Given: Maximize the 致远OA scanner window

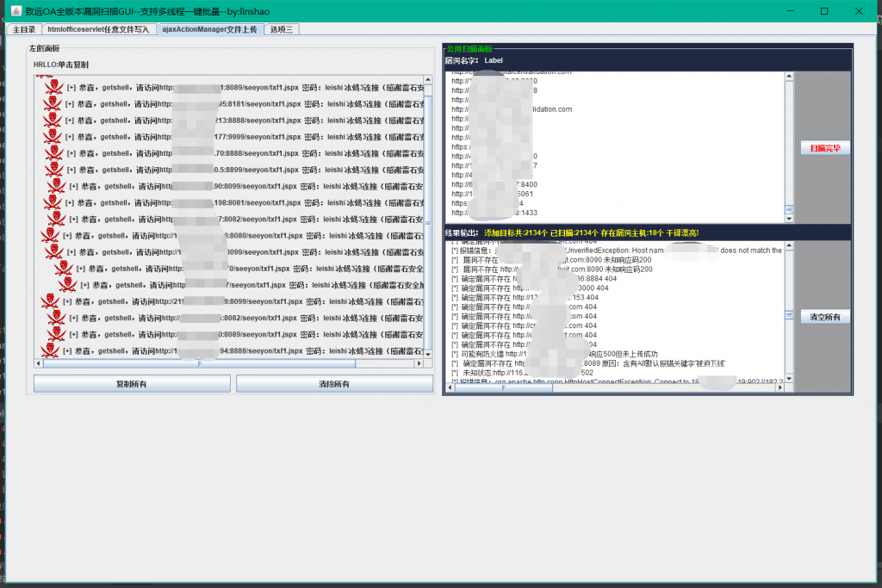Looking at the screenshot, I should [x=824, y=11].
